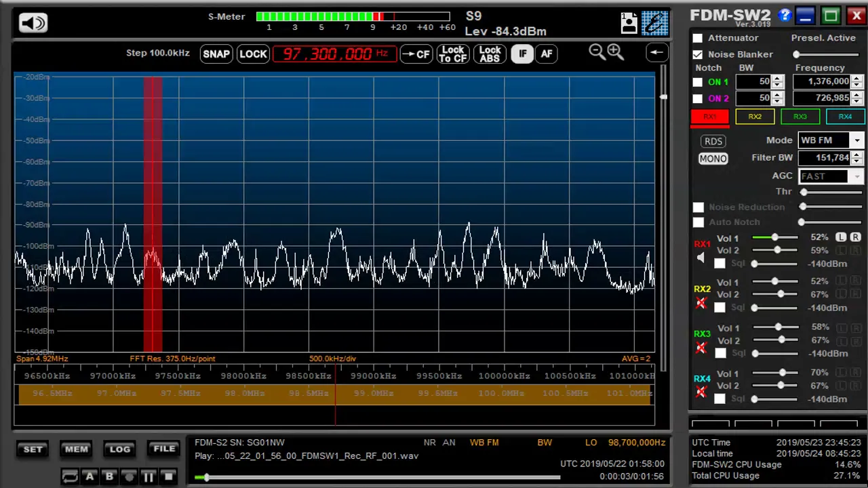Toggle the MONO audio button

point(713,158)
